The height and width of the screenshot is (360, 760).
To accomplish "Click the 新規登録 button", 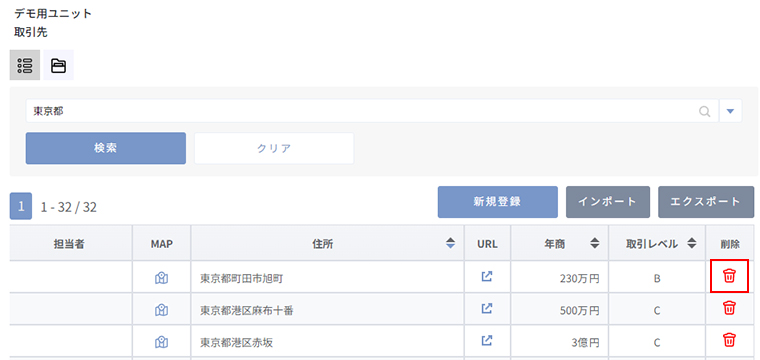I will (x=497, y=202).
